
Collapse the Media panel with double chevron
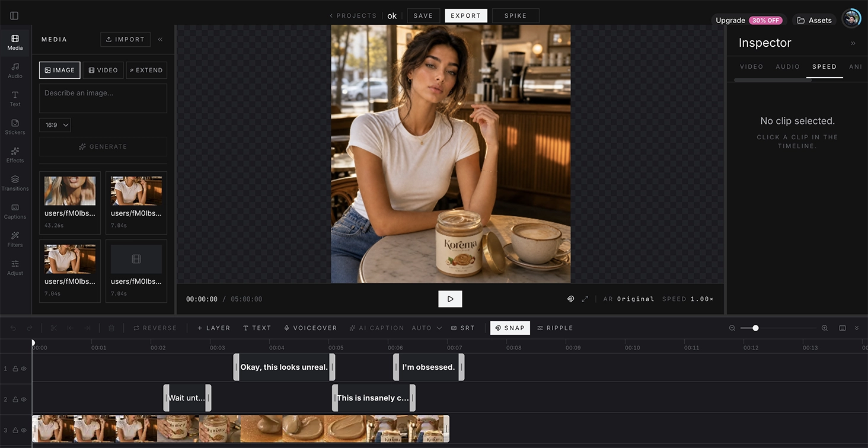(160, 39)
